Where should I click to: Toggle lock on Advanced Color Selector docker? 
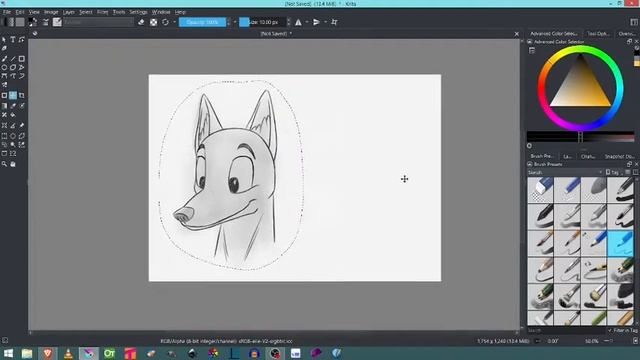click(x=530, y=42)
